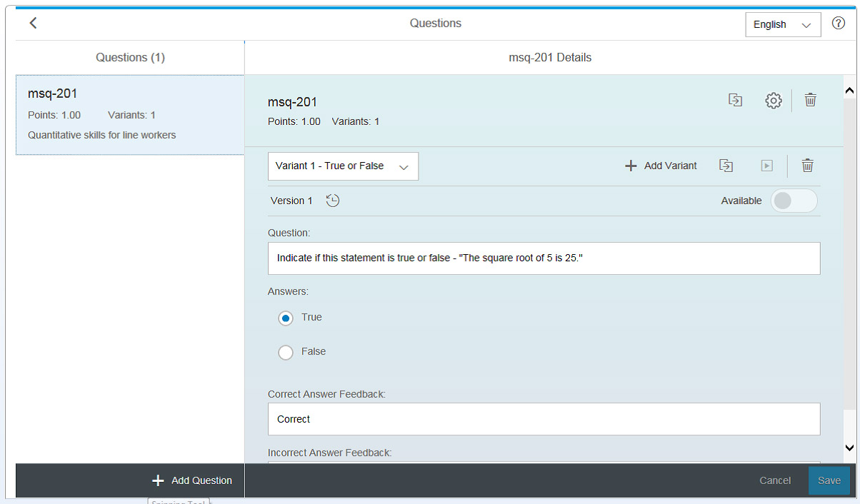Expand the Variant 1 - True or False dropdown
This screenshot has width=860, height=504.
point(343,166)
